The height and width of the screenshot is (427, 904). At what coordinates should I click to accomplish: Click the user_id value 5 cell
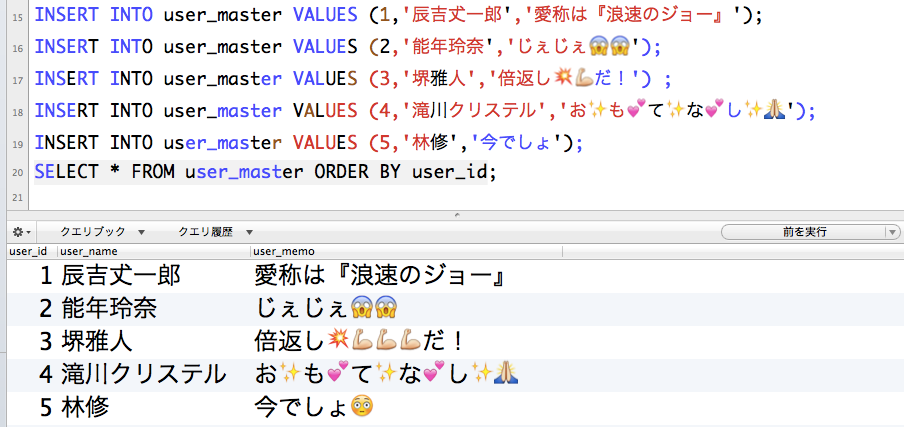[47, 409]
